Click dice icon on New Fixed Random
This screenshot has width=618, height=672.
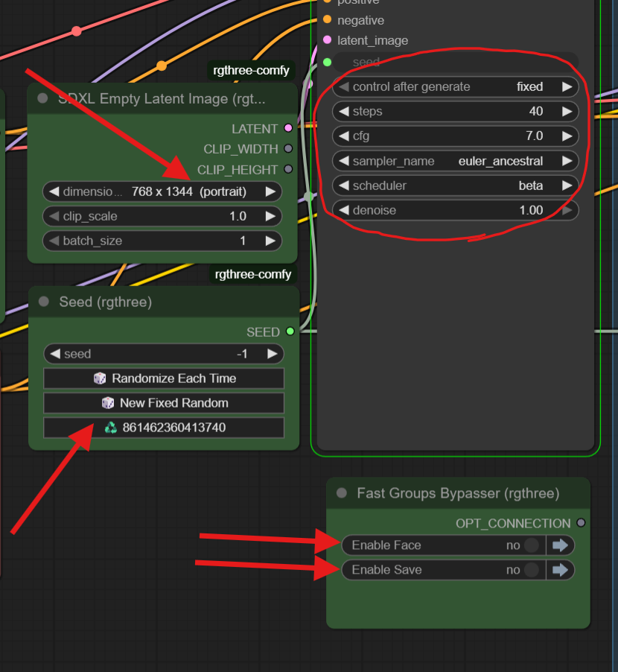110,402
